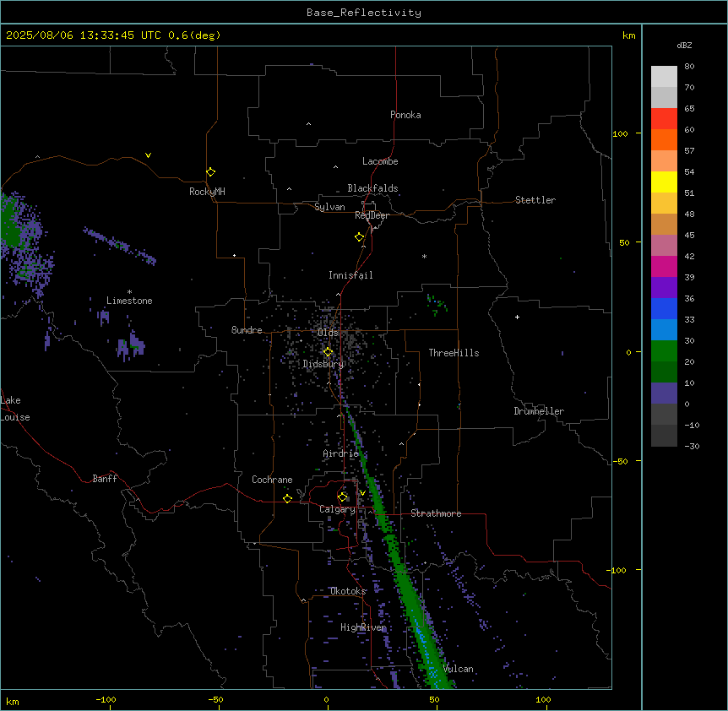This screenshot has width=728, height=711.
Task: Click the Ponoka city label
Action: [x=405, y=115]
